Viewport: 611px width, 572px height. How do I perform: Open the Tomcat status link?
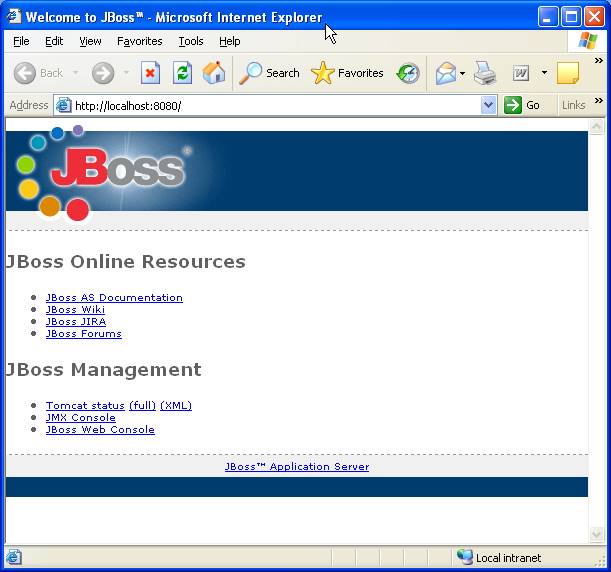tap(85, 406)
